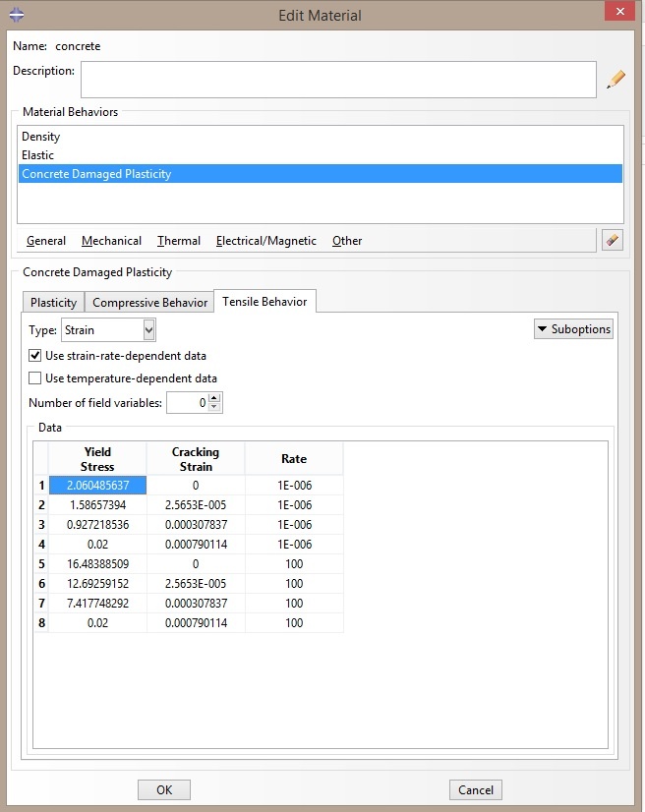Viewport: 645px width, 812px height.
Task: Click the delete material behavior eraser icon
Action: click(x=613, y=240)
